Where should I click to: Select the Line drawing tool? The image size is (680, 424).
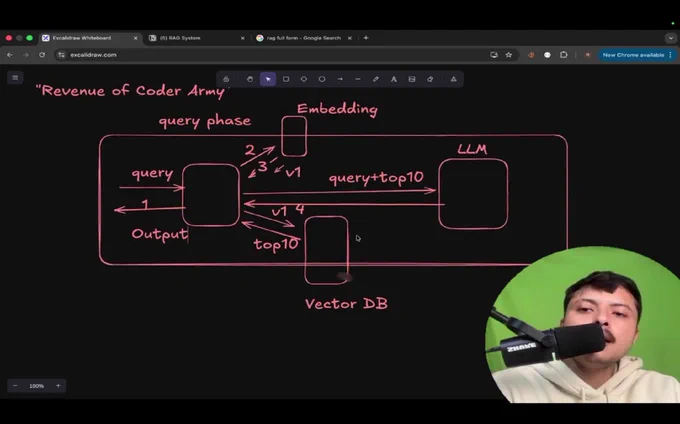[358, 79]
